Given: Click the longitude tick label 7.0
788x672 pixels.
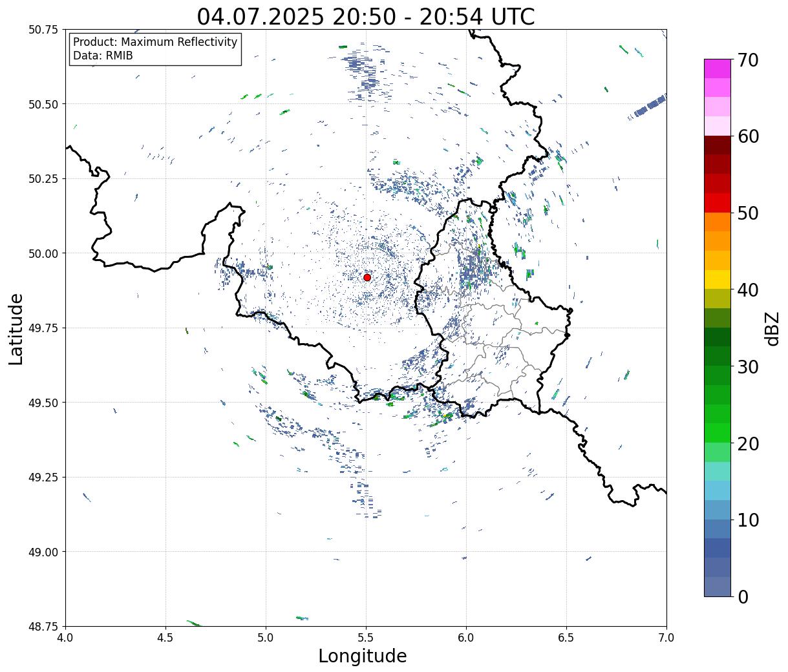Looking at the screenshot, I should coord(666,638).
